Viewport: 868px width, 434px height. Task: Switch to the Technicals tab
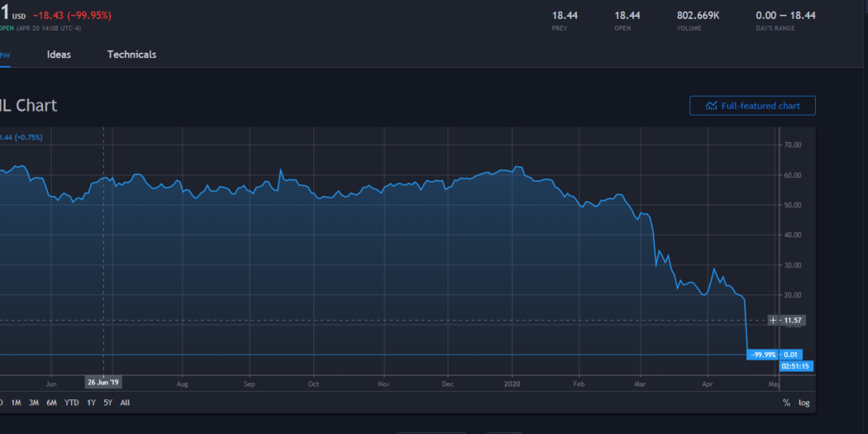[x=131, y=55]
